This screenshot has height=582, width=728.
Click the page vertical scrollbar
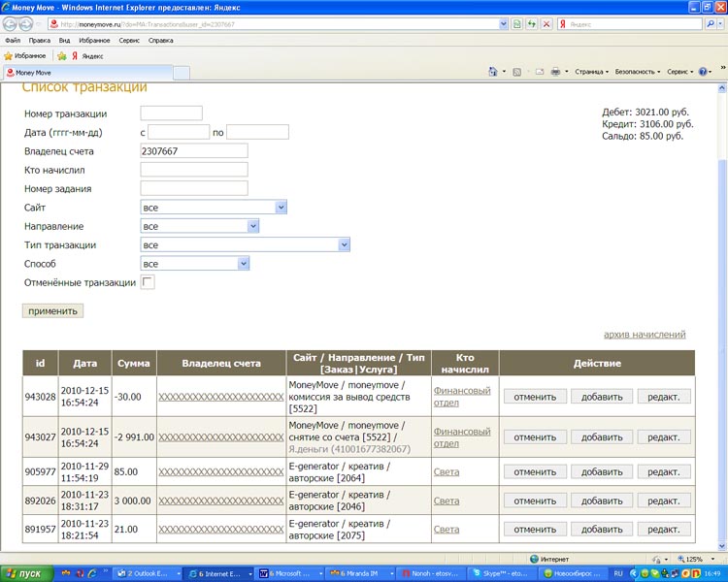pos(722,315)
